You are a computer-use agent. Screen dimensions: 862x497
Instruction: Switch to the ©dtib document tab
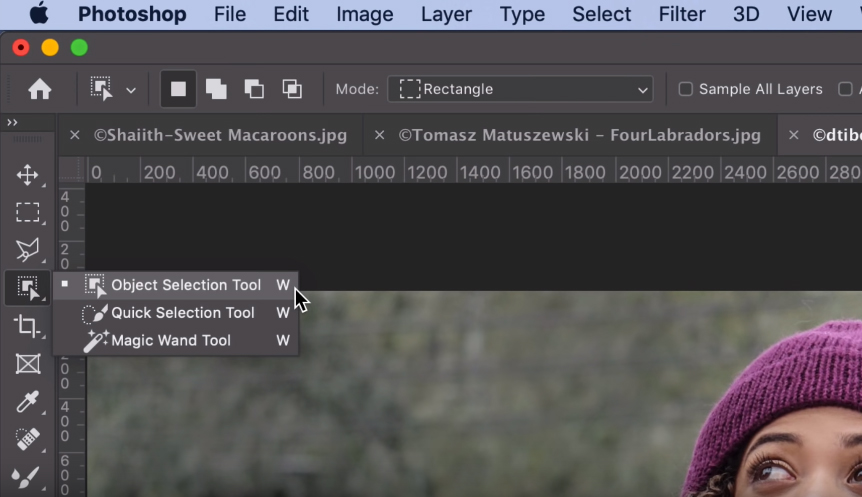click(x=837, y=135)
